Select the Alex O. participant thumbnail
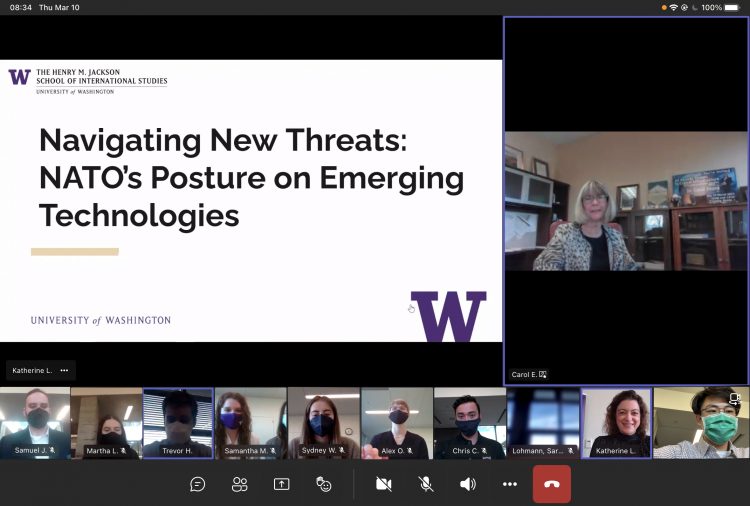Viewport: 750px width, 506px height. coord(397,423)
